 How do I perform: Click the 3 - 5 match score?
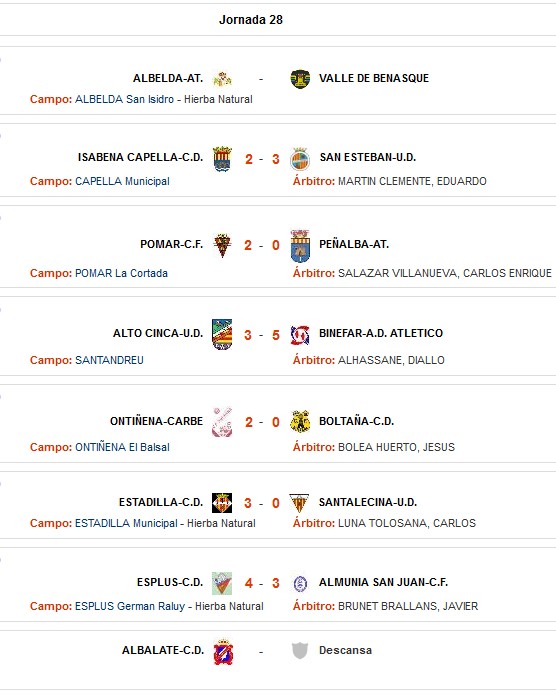coord(262,335)
